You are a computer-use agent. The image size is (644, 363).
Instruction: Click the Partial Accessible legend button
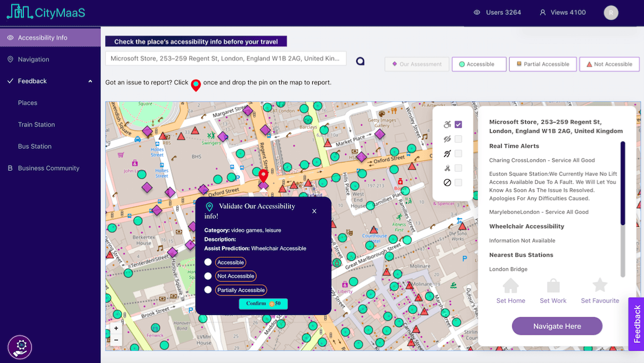click(543, 64)
